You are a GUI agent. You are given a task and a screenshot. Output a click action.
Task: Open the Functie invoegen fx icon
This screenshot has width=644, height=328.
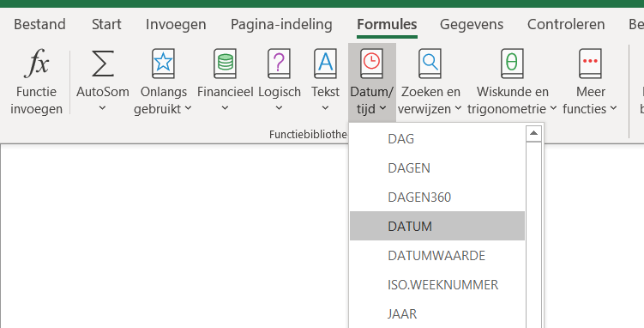[x=36, y=64]
